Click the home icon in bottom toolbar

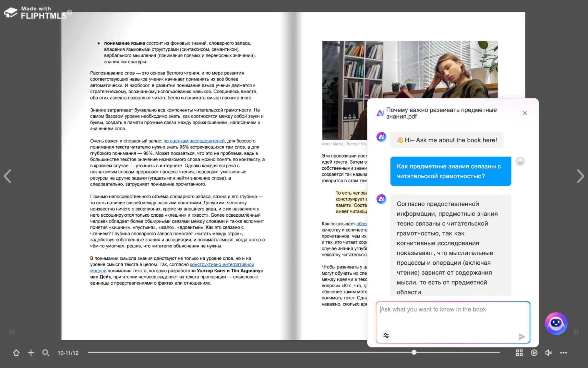pyautogui.click(x=16, y=353)
